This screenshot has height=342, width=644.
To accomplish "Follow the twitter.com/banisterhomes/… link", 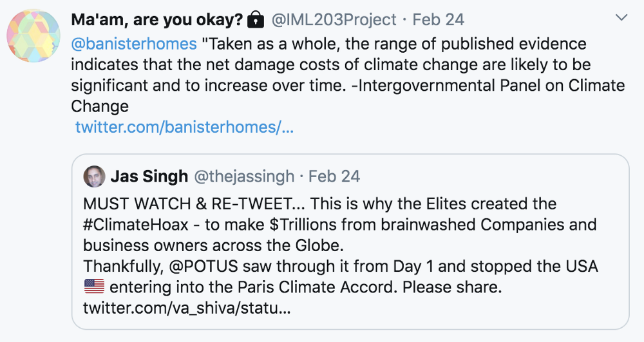I will point(184,127).
